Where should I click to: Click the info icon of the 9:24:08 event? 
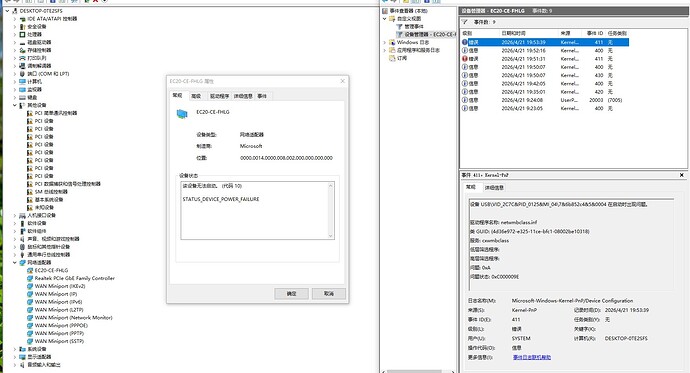[465, 100]
